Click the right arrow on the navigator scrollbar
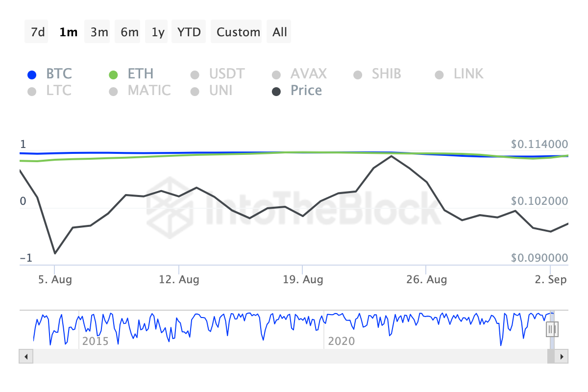The width and height of the screenshot is (588, 392). [x=563, y=357]
